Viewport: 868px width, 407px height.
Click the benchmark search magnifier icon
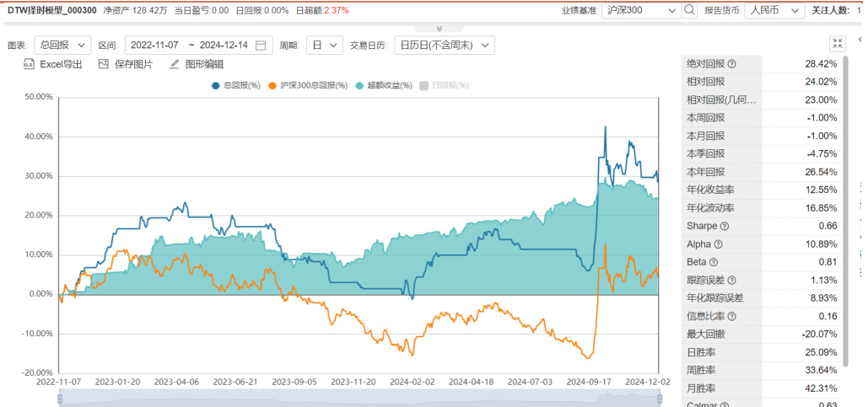click(x=689, y=10)
